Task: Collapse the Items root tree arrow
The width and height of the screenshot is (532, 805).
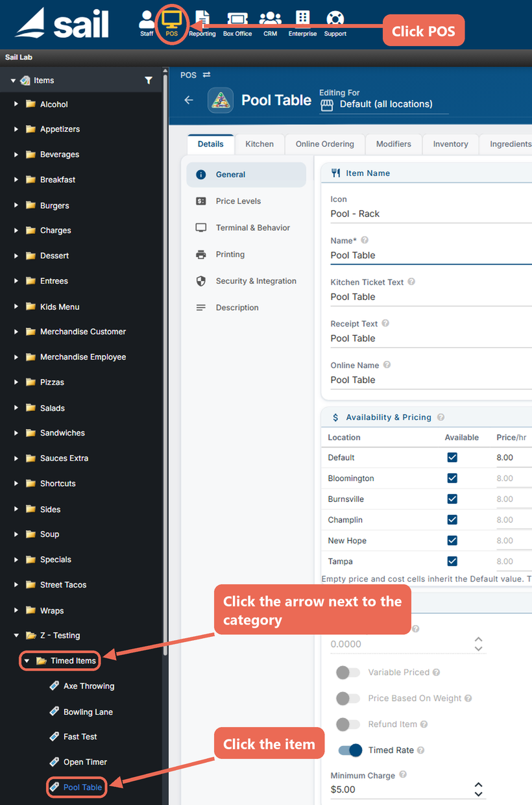Action: 13,80
